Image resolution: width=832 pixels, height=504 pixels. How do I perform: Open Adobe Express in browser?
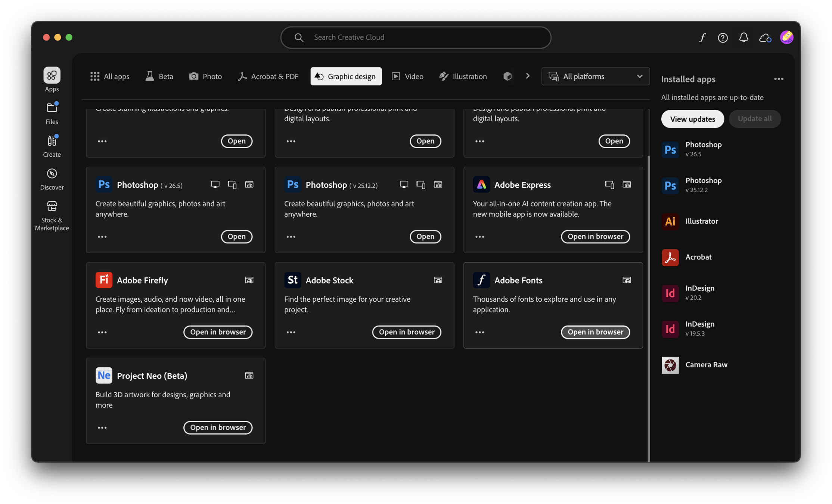[595, 237]
